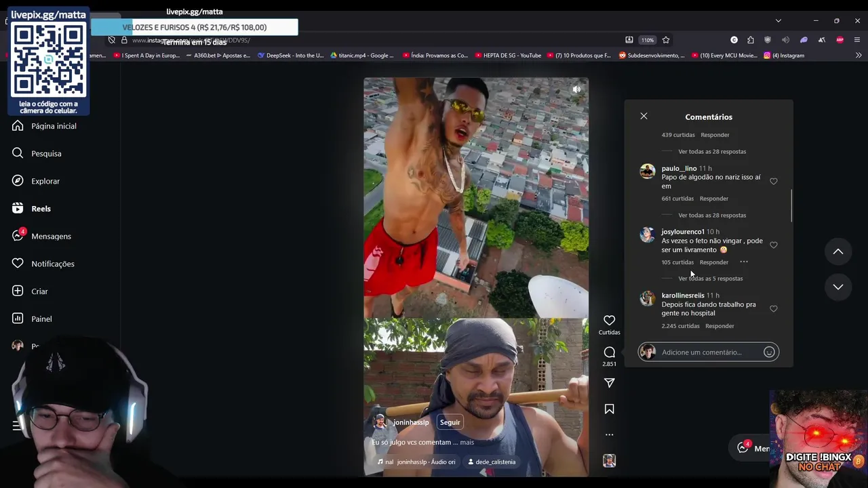Like paulo__lino's comment
Image resolution: width=868 pixels, height=488 pixels.
pyautogui.click(x=773, y=182)
